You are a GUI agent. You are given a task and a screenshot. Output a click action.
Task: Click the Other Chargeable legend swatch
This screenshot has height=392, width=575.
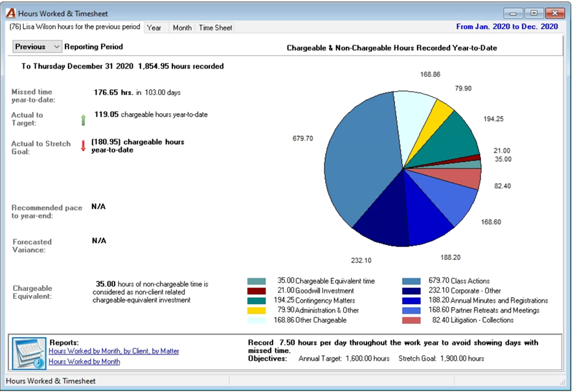(x=256, y=321)
